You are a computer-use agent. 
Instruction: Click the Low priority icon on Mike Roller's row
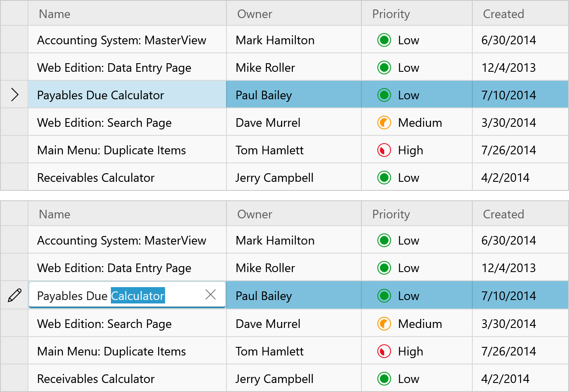click(383, 67)
